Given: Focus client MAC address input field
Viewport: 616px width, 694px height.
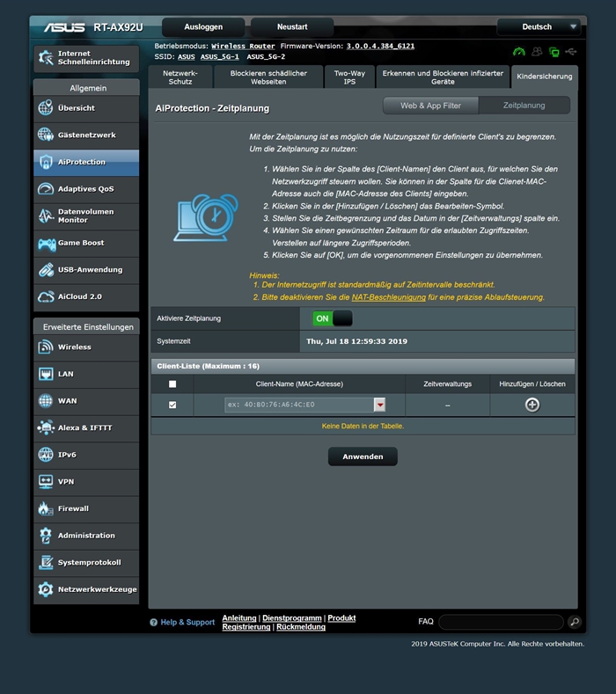Looking at the screenshot, I should click(x=299, y=405).
